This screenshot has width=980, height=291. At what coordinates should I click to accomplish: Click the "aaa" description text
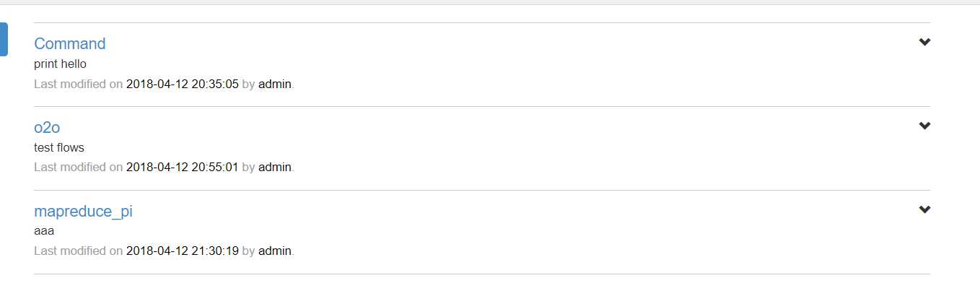(x=44, y=232)
